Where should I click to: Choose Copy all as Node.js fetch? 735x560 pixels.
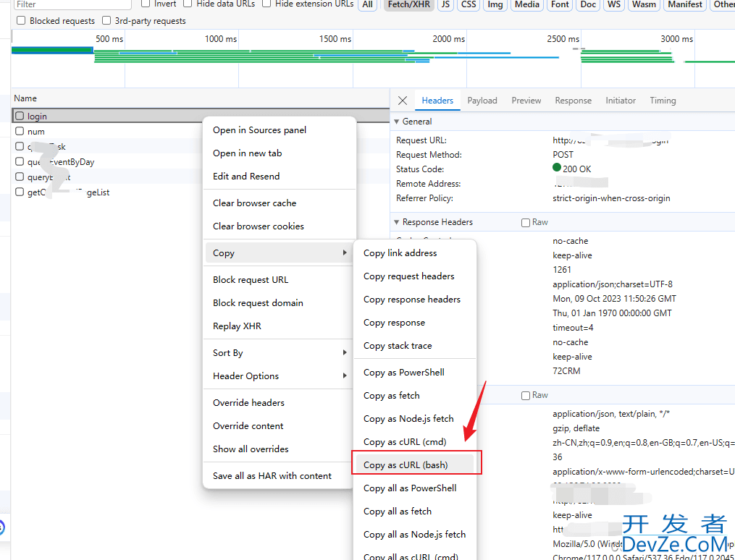tap(415, 534)
